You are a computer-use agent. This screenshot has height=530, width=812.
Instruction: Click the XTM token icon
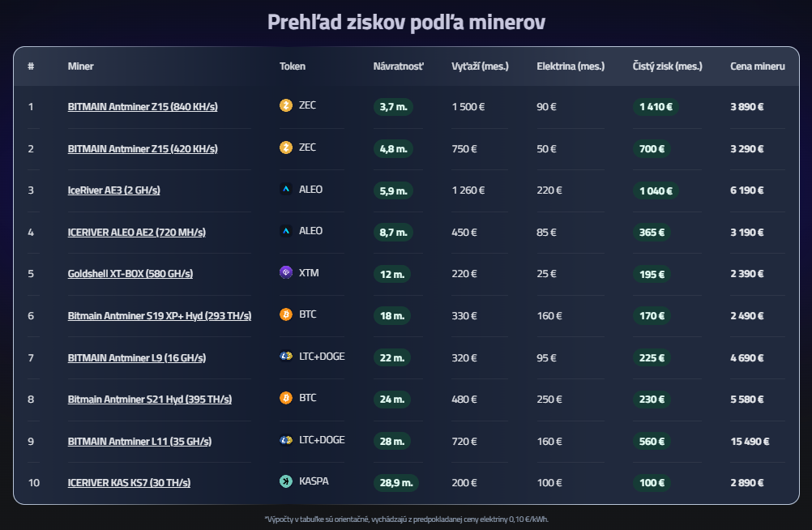coord(285,273)
